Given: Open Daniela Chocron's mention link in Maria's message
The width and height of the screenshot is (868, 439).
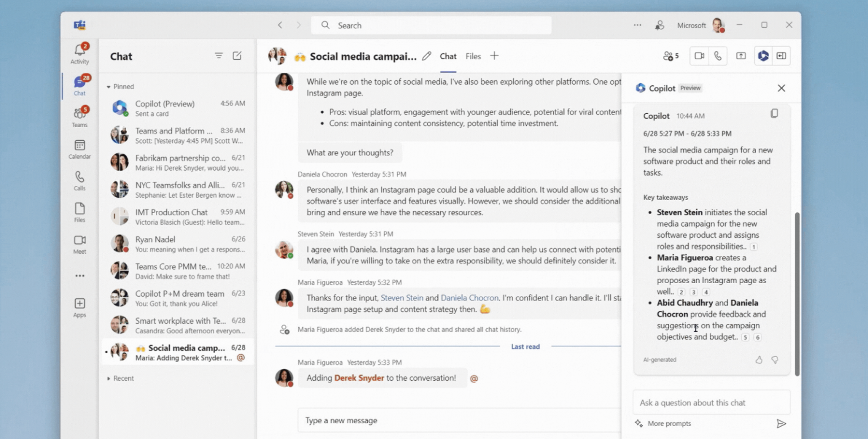Looking at the screenshot, I should [470, 297].
